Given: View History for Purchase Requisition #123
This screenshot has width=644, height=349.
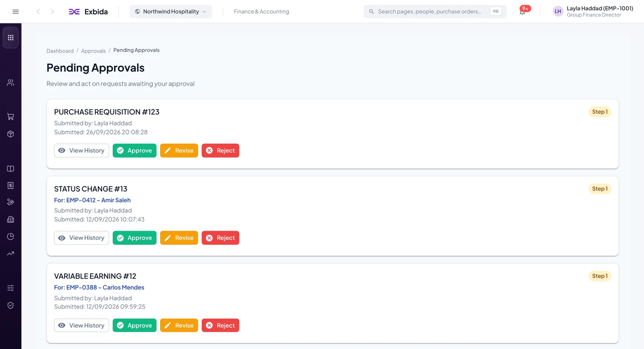Looking at the screenshot, I should tap(82, 151).
